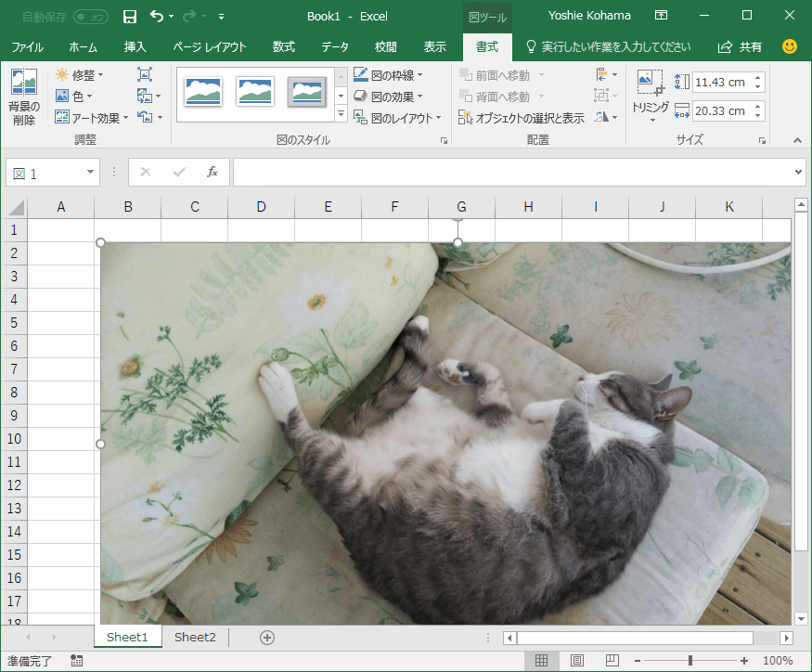
Task: Toggle the 自動保存 AutoSave switch
Action: tap(91, 17)
